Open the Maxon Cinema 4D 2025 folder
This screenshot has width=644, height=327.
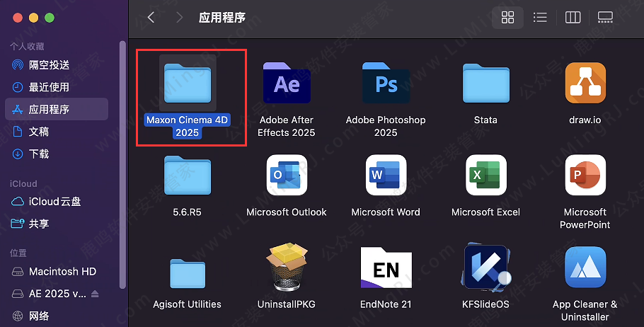188,84
